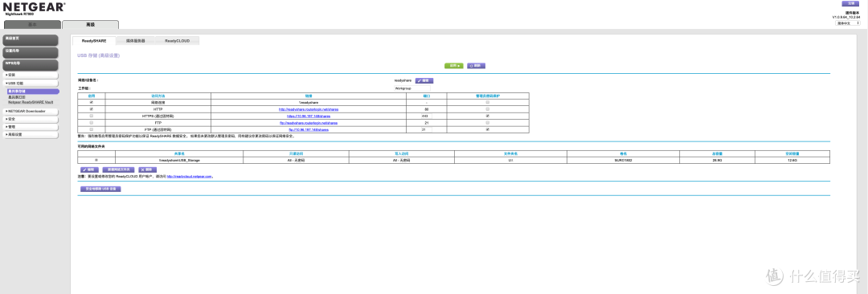Image resolution: width=868 pixels, height=294 pixels.
Task: Toggle the enable checkbox for HTTP row
Action: pos(92,109)
